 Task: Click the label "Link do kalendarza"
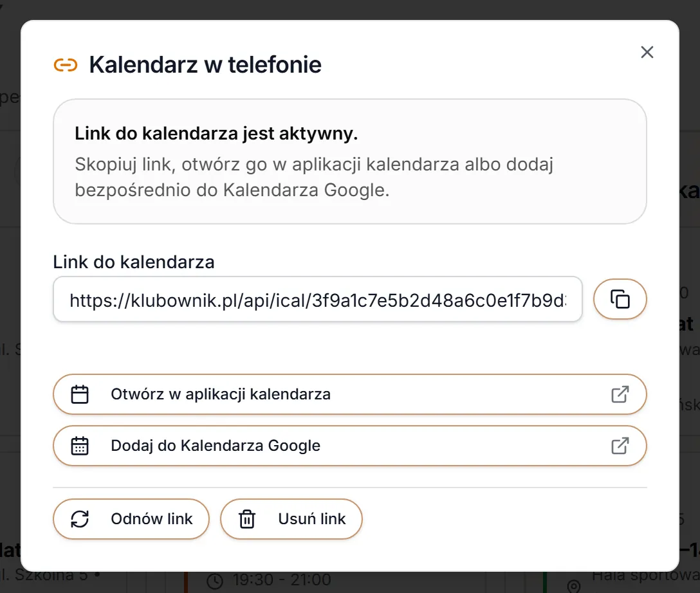[133, 262]
